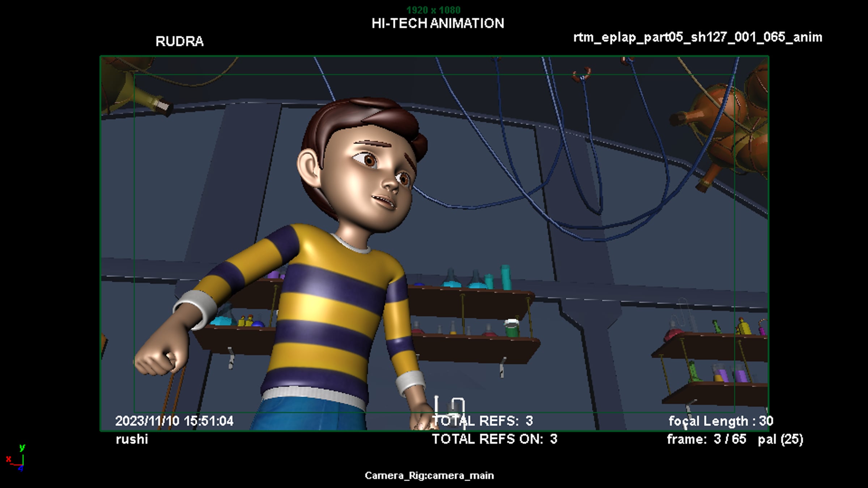Click the TOTAL REFS: 3 readout
868x488 pixels.
483,421
